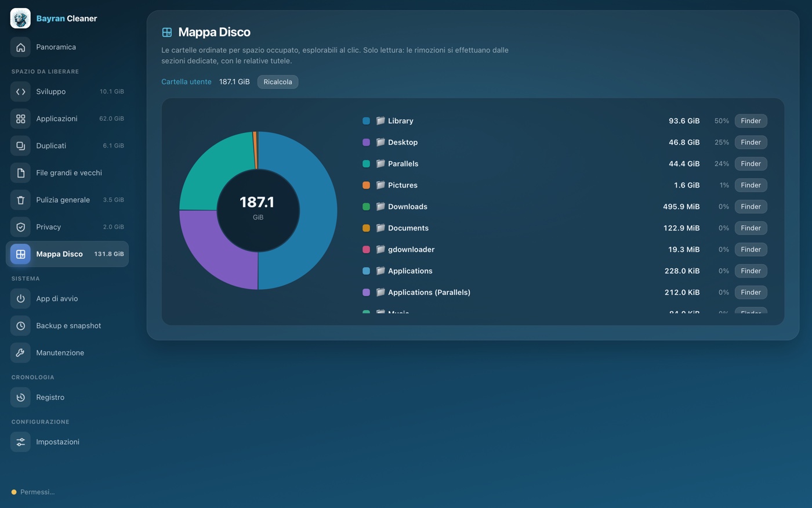Open the Applicazioni grid icon
This screenshot has height=508, width=812.
(x=20, y=118)
